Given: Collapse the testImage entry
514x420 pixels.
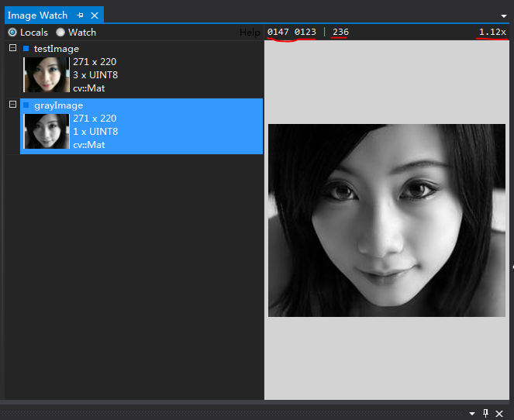Looking at the screenshot, I should [x=12, y=48].
